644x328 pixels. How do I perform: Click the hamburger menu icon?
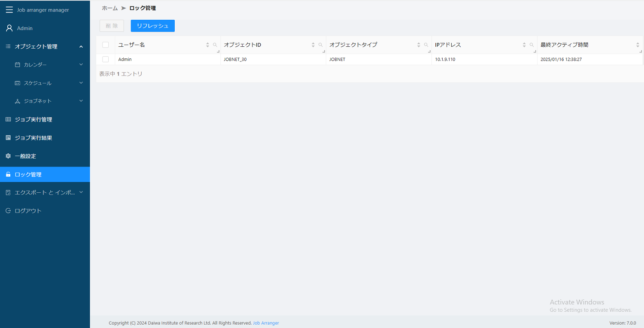pos(9,10)
